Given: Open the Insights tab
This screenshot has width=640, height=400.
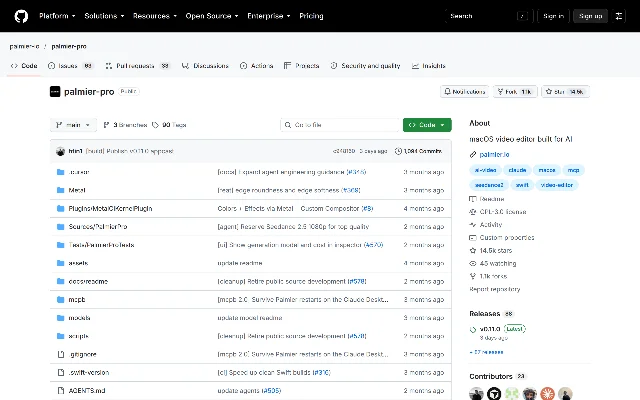Looking at the screenshot, I should tap(429, 66).
